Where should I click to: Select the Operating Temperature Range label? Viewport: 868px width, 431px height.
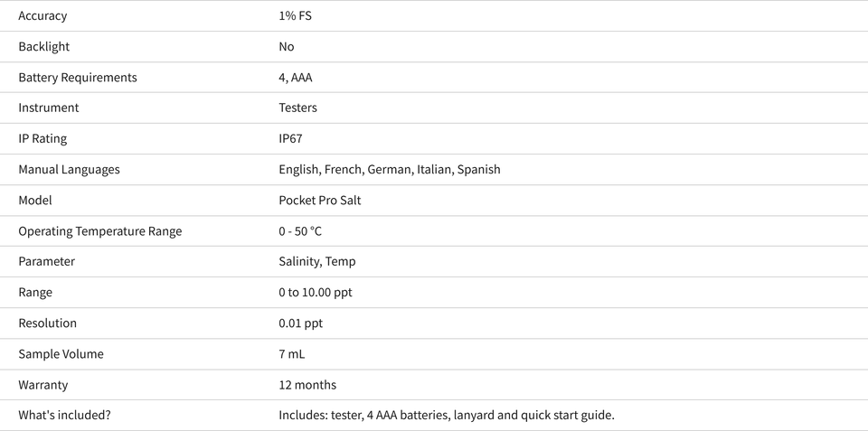pos(100,231)
